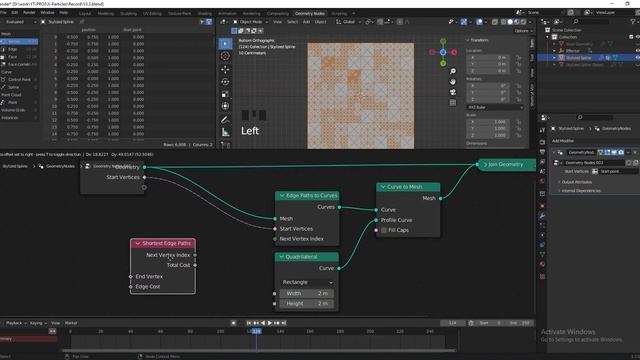The width and height of the screenshot is (640, 360).
Task: Open the viewport Options dropdown
Action: [x=523, y=31]
